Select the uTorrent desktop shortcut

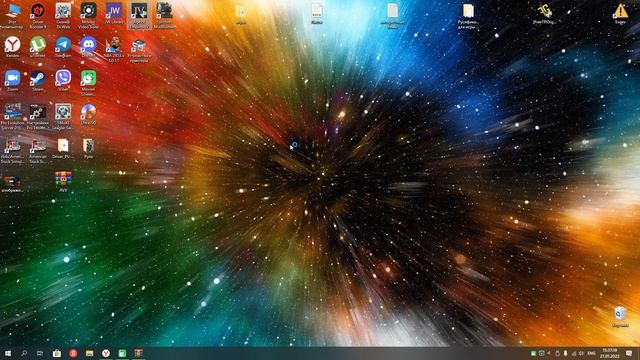[38, 47]
